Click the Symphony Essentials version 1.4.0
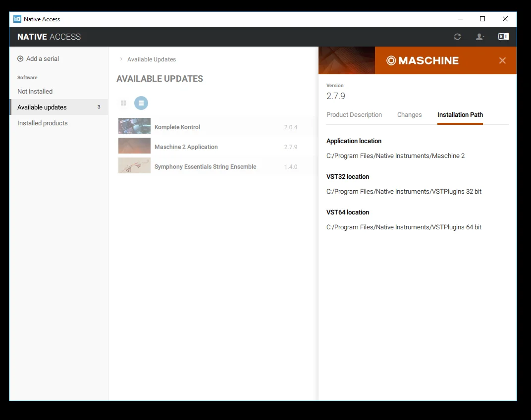Image resolution: width=531 pixels, height=420 pixels. click(291, 167)
